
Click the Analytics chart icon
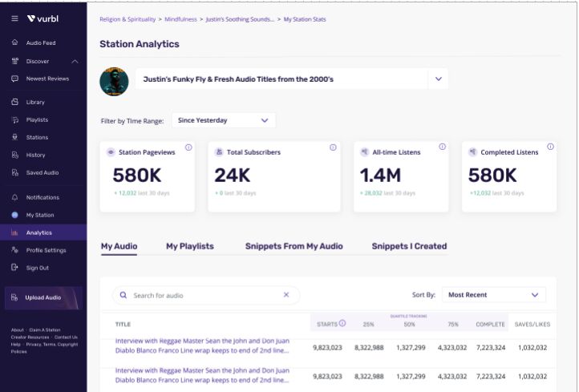14,232
